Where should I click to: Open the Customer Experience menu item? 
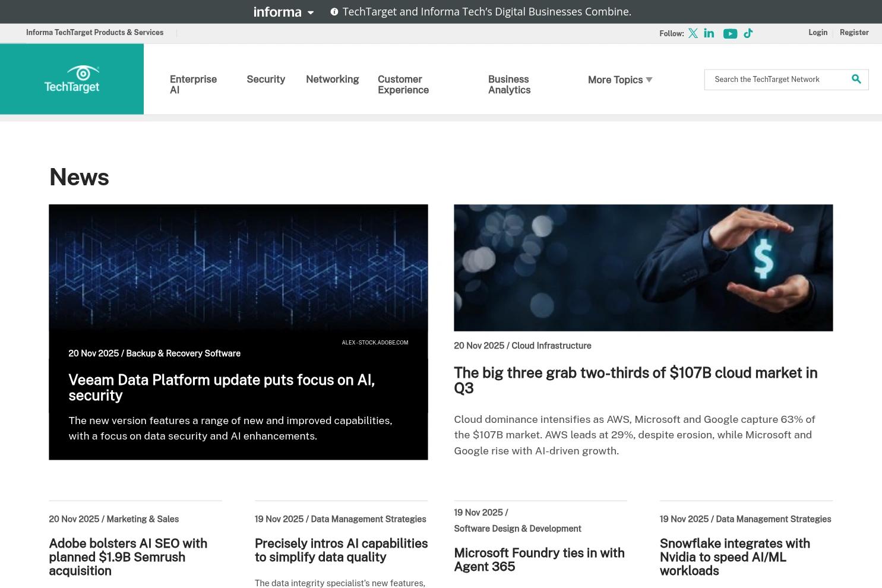[x=403, y=84]
